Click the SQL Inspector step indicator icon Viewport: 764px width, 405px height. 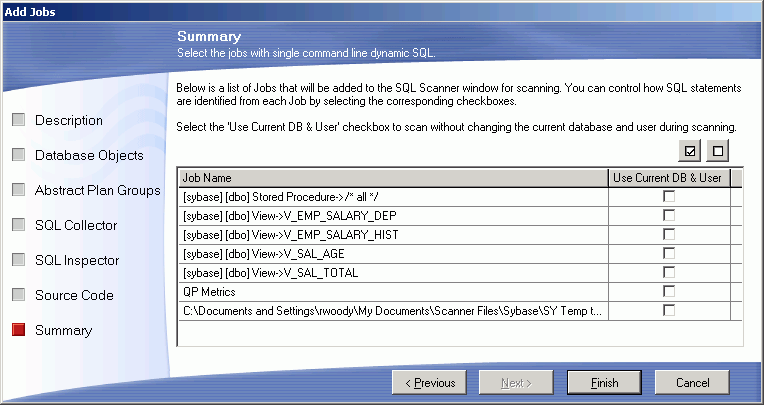pyautogui.click(x=19, y=260)
